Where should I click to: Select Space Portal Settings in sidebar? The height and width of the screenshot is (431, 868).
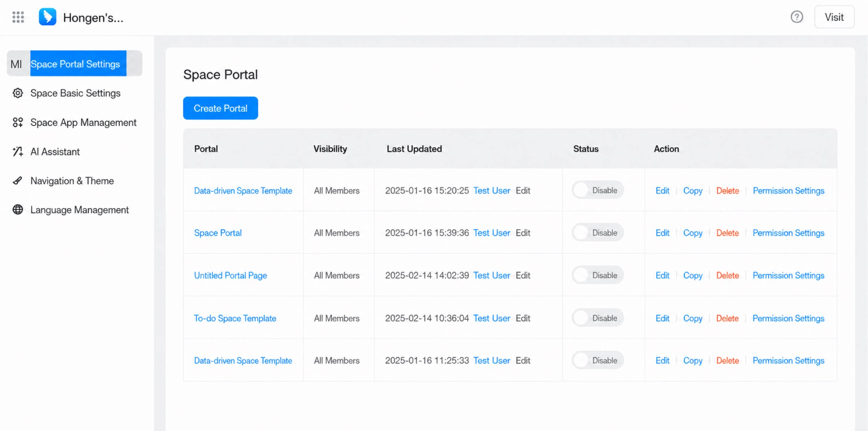[74, 64]
